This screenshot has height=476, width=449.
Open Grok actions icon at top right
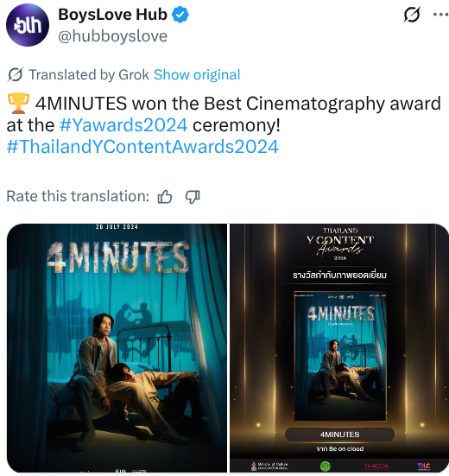pos(412,15)
